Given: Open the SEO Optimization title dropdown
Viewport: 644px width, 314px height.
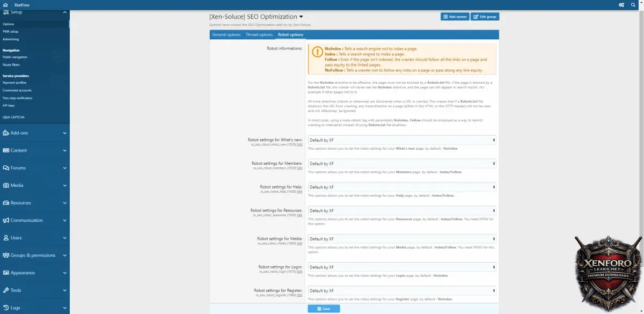Looking at the screenshot, I should 301,17.
